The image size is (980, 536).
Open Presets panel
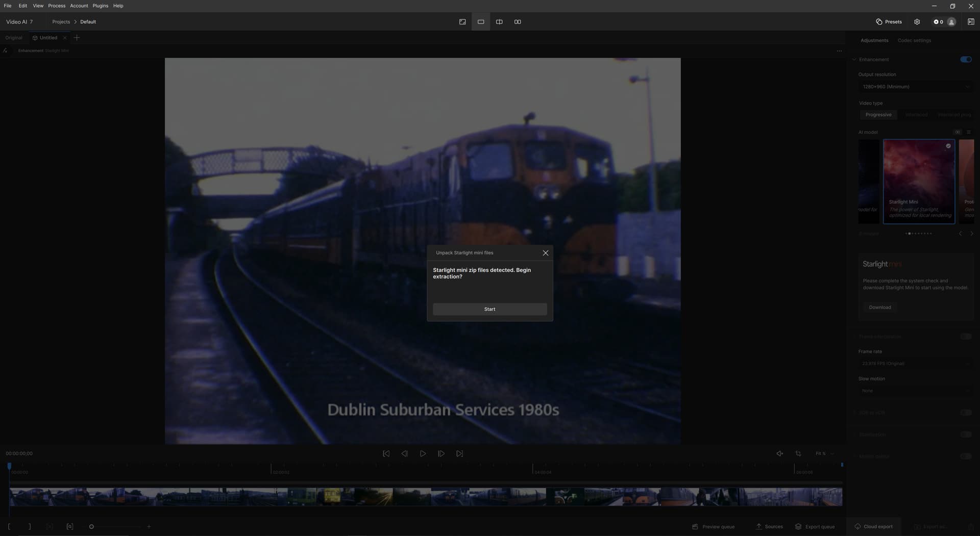tap(889, 22)
